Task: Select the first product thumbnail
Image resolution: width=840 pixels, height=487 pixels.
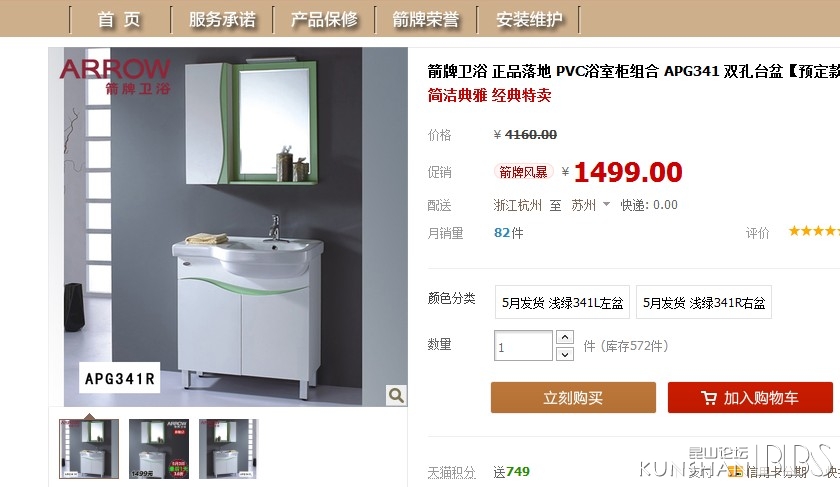Action: 89,449
